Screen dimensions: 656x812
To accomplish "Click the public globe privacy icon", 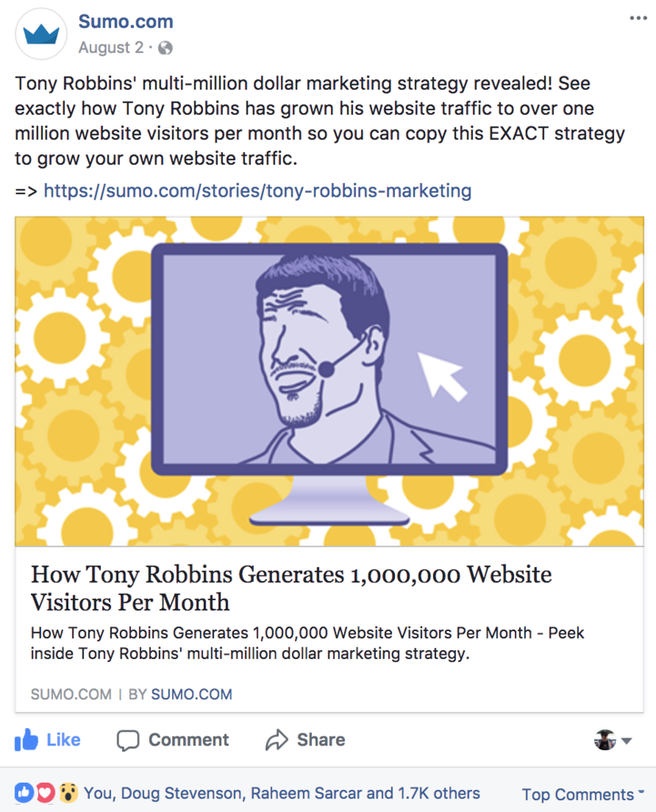I will point(165,48).
